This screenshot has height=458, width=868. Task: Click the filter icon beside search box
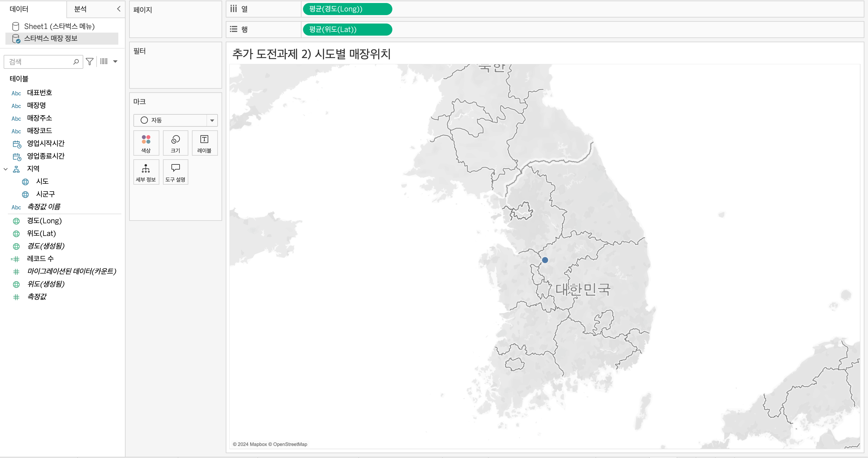click(x=90, y=62)
